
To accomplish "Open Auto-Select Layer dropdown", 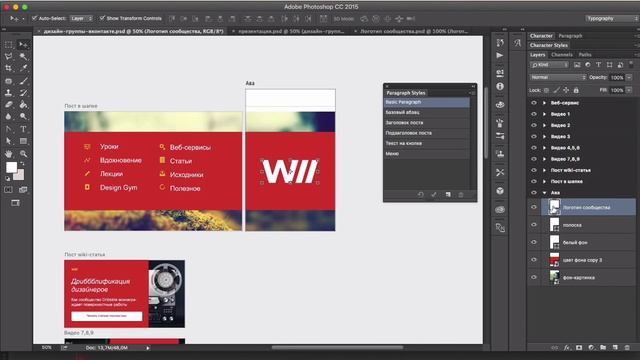I will click(81, 18).
